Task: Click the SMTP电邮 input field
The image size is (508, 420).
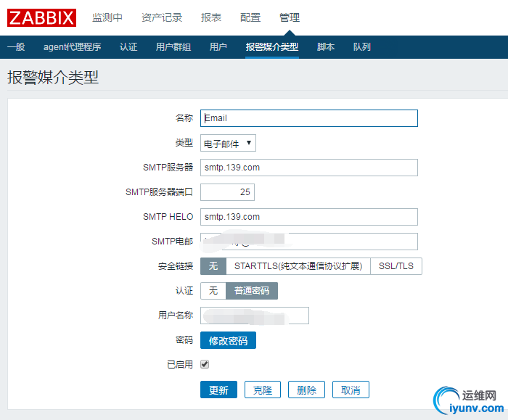Action: 309,242
